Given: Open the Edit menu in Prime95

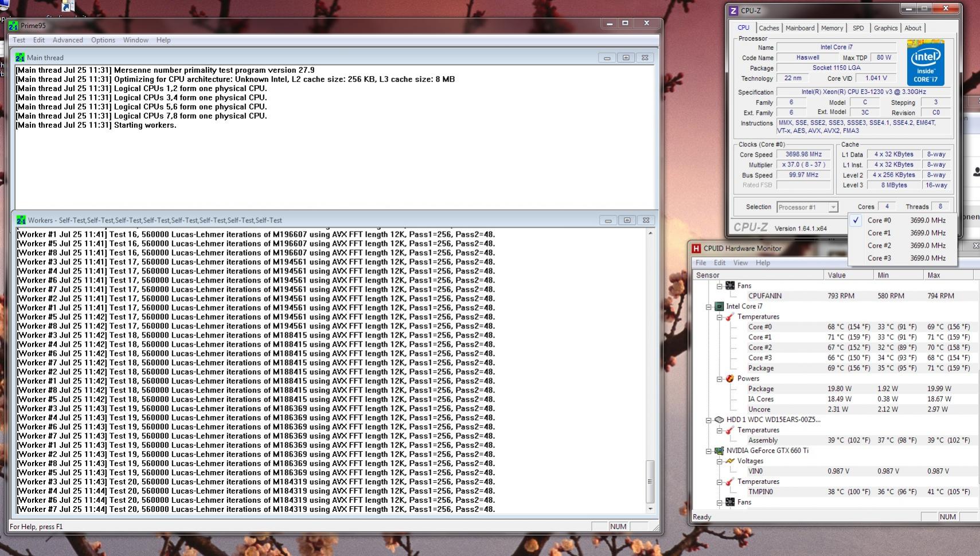Looking at the screenshot, I should click(x=38, y=40).
